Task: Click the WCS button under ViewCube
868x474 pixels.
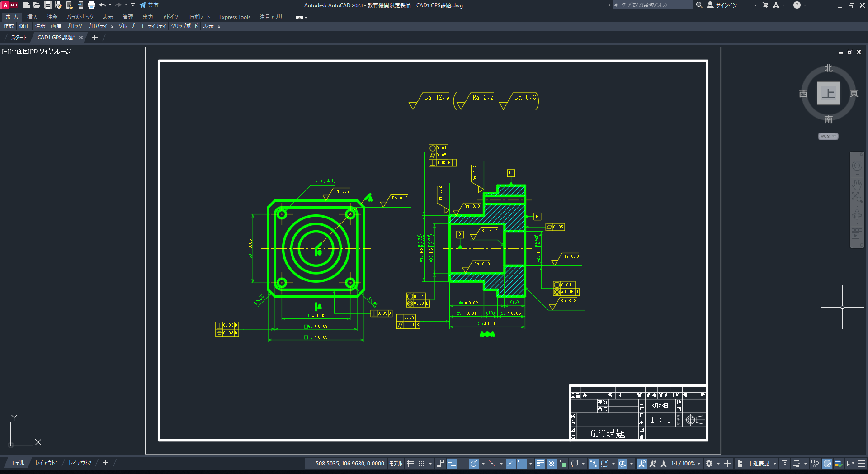Action: point(828,136)
